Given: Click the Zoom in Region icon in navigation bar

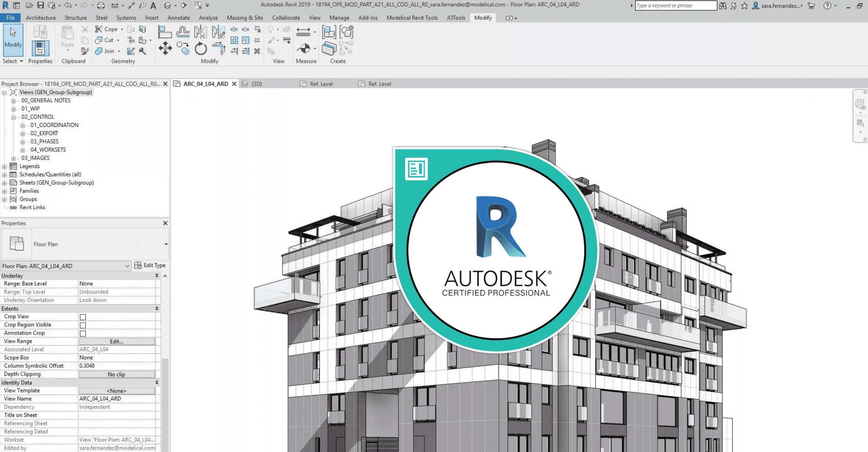Looking at the screenshot, I should coord(860,123).
